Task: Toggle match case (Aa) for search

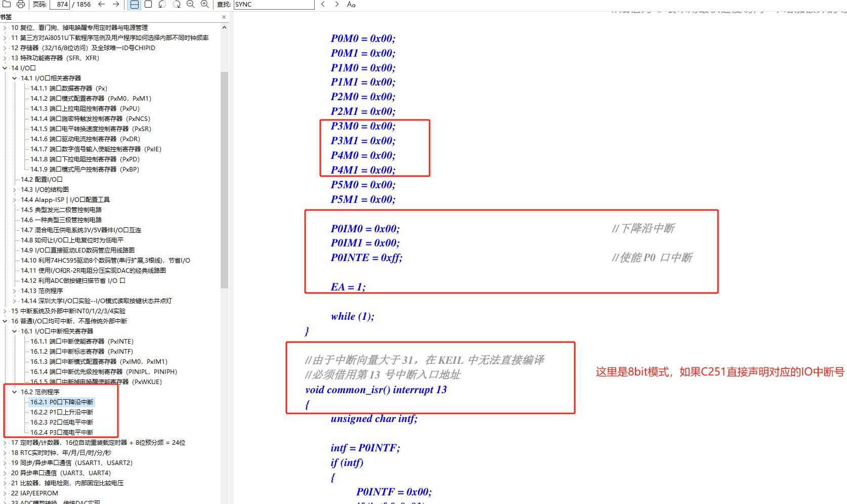Action: [x=351, y=4]
